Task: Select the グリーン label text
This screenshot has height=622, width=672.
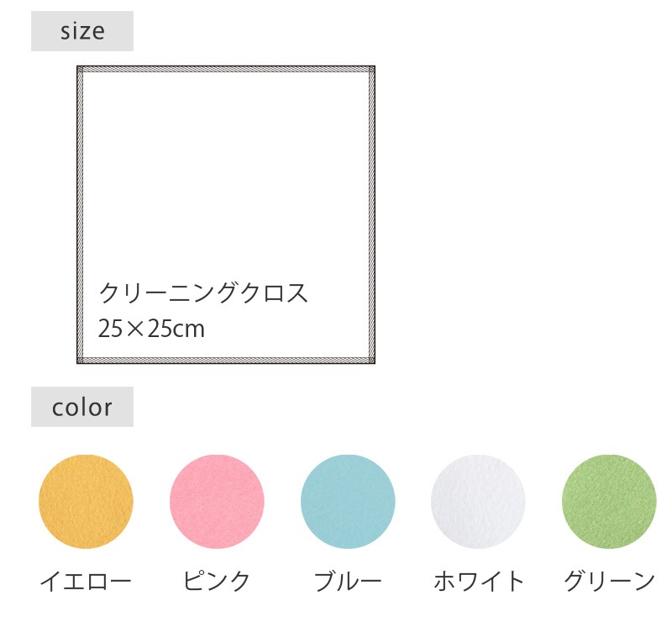Action: pos(609,581)
